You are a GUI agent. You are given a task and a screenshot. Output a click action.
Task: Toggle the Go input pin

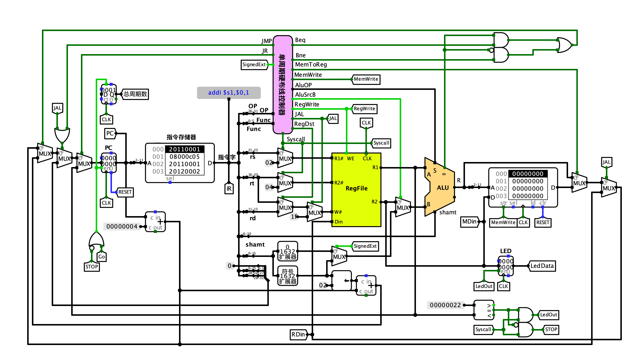[x=101, y=257]
